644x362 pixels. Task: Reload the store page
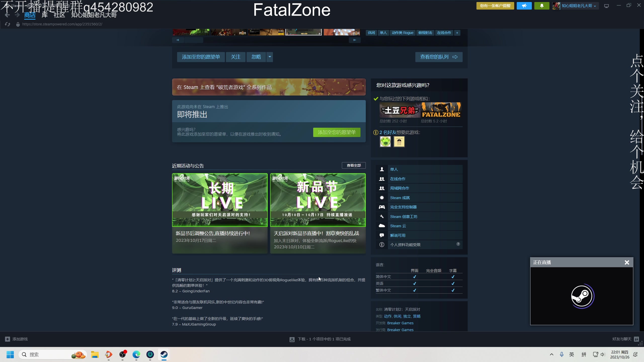(x=8, y=24)
